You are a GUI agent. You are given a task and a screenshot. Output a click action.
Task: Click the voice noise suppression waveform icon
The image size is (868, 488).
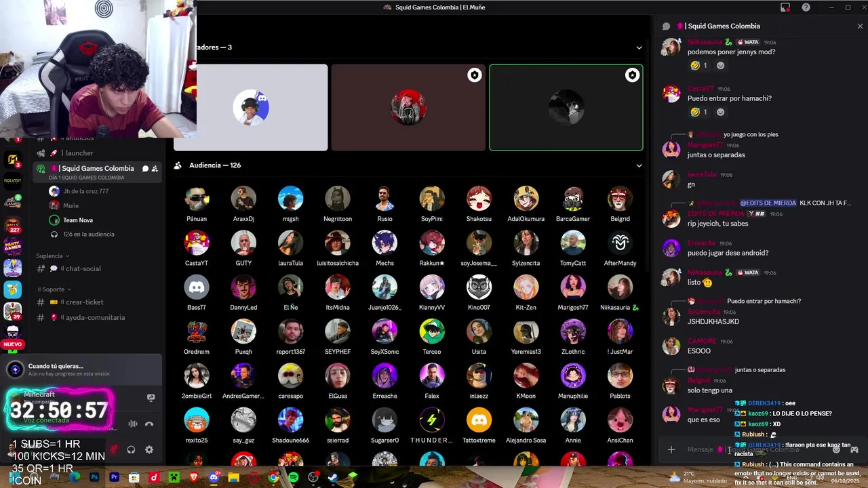pos(133,424)
